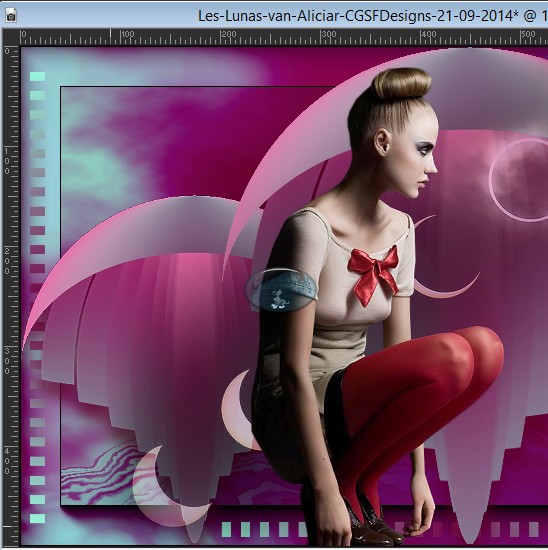548x550 pixels.
Task: Click the glowing ring moon at right
Action: (518, 180)
